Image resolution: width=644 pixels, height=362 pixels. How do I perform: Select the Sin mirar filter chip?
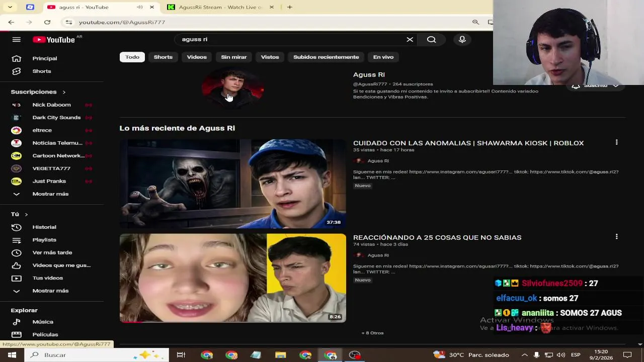click(234, 57)
